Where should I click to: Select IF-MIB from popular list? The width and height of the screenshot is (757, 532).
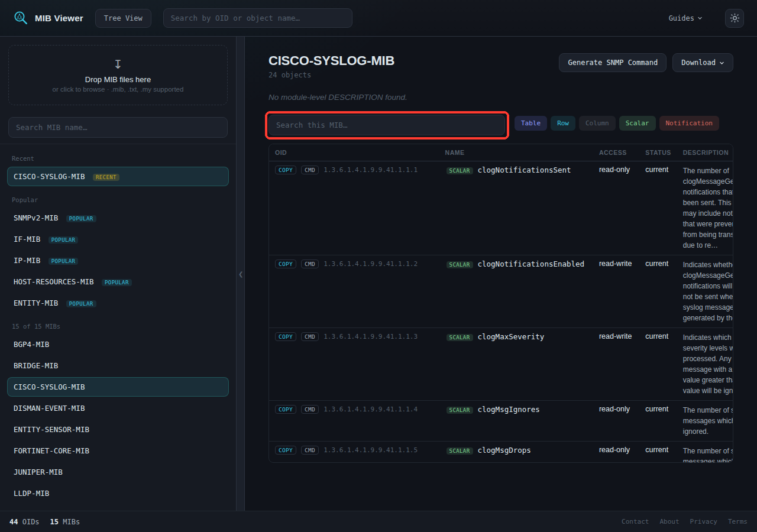tap(118, 239)
